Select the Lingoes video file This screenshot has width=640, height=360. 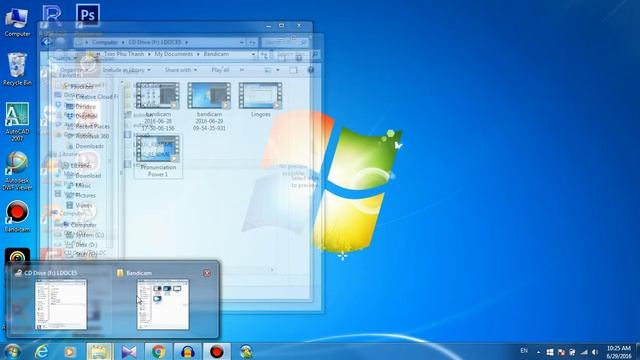click(x=260, y=100)
